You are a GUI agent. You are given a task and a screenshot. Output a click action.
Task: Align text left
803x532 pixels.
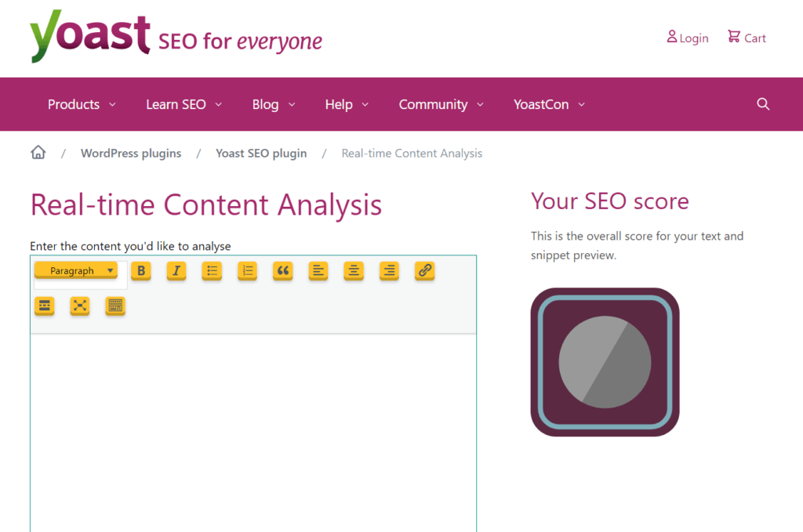pos(318,270)
